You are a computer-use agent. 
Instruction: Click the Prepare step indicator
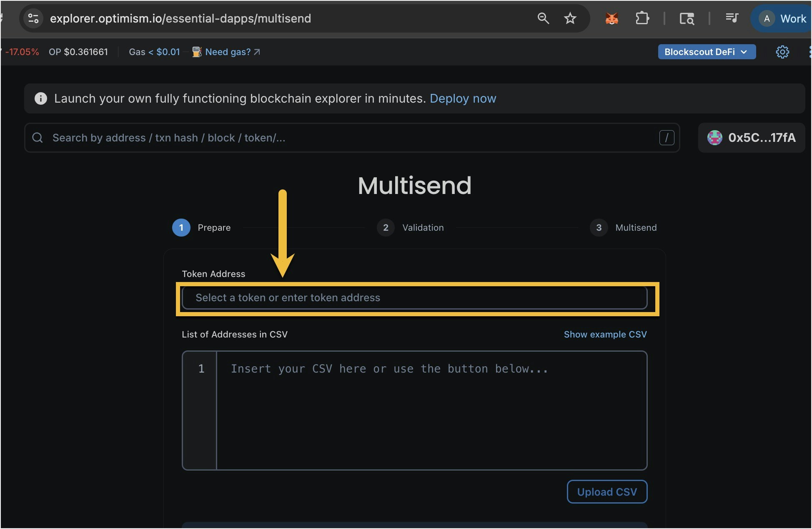180,227
